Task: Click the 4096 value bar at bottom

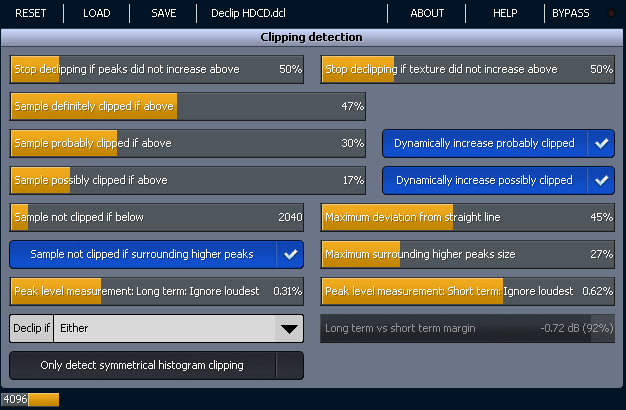Action: (30, 399)
